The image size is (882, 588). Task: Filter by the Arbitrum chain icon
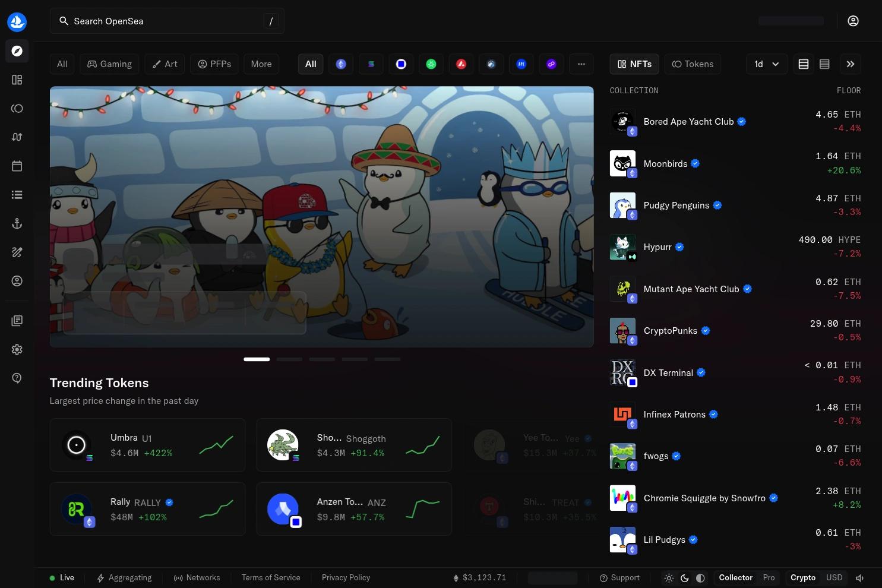pyautogui.click(x=491, y=64)
